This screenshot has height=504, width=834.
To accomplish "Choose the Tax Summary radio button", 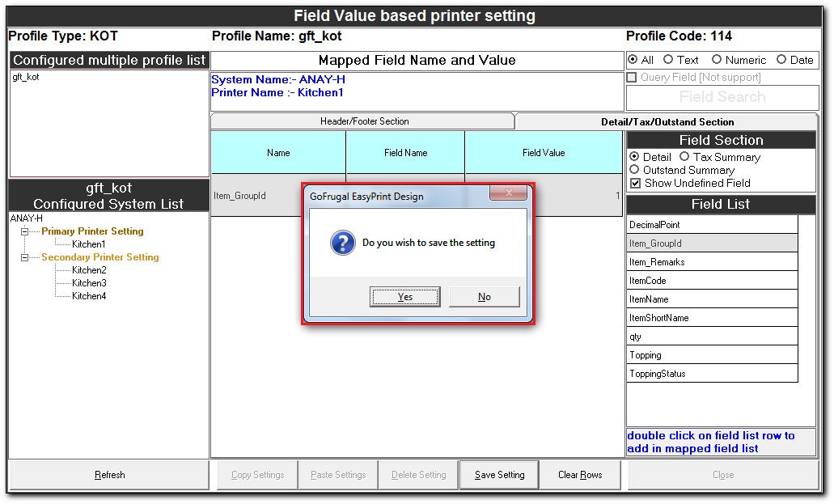I will [684, 156].
